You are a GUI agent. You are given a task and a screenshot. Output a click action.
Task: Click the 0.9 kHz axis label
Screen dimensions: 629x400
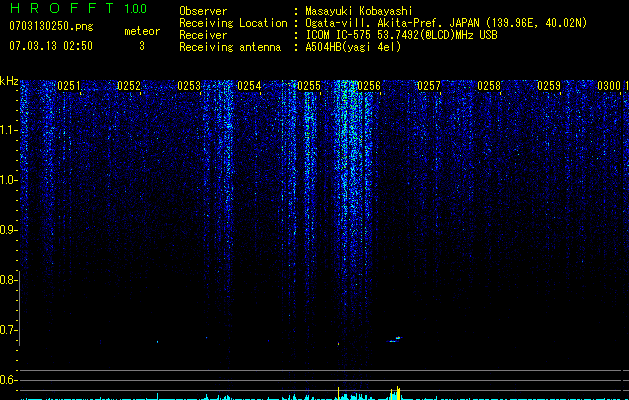click(9, 230)
